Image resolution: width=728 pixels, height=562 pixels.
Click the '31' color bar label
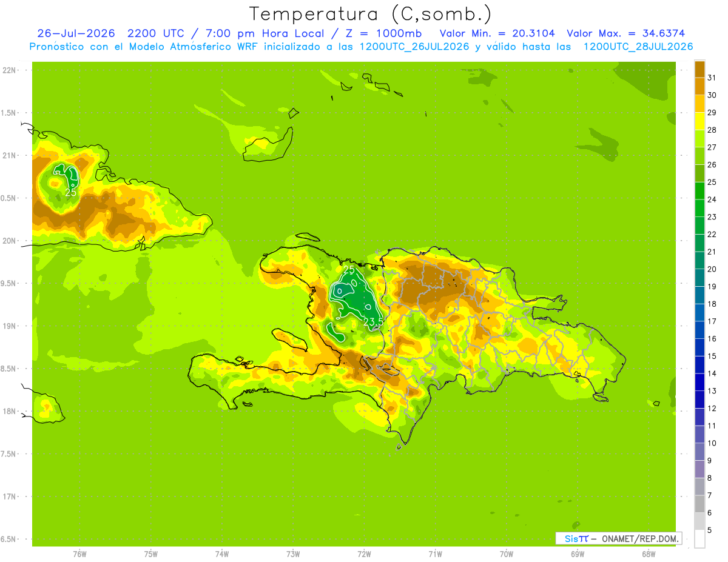tap(712, 78)
